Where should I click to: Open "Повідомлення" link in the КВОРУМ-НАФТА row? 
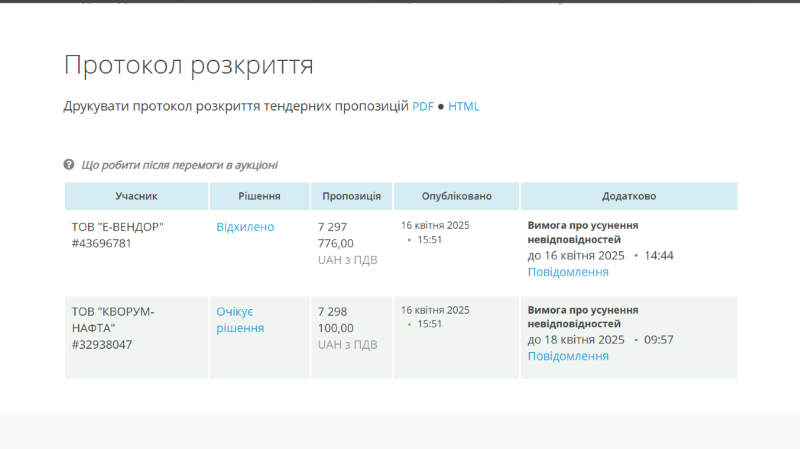click(x=568, y=356)
